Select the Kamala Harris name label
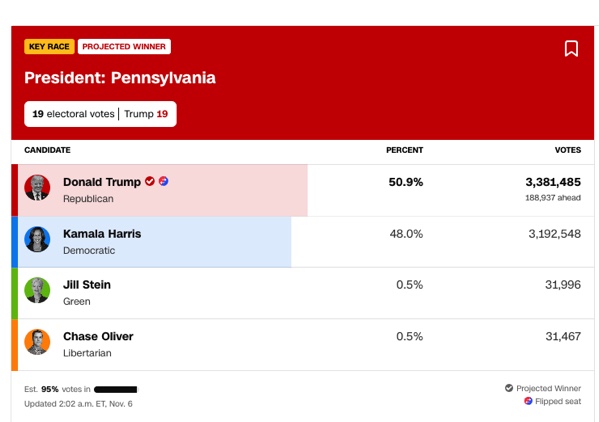Screen dimensions: 599x422 coord(102,234)
